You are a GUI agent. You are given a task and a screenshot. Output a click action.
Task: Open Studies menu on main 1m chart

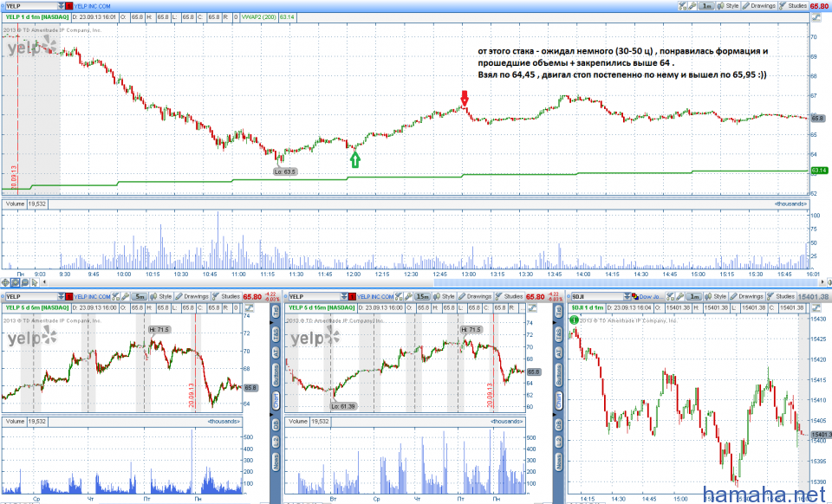(x=793, y=6)
